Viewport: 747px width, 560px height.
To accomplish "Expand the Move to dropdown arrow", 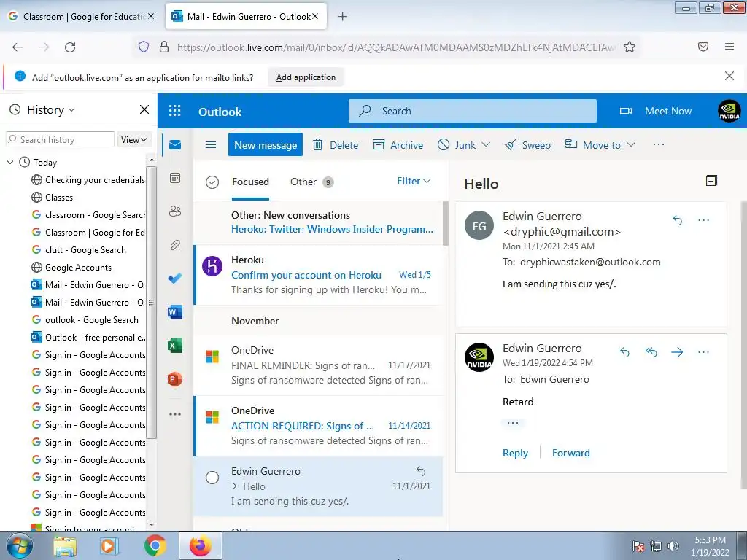I will point(631,145).
